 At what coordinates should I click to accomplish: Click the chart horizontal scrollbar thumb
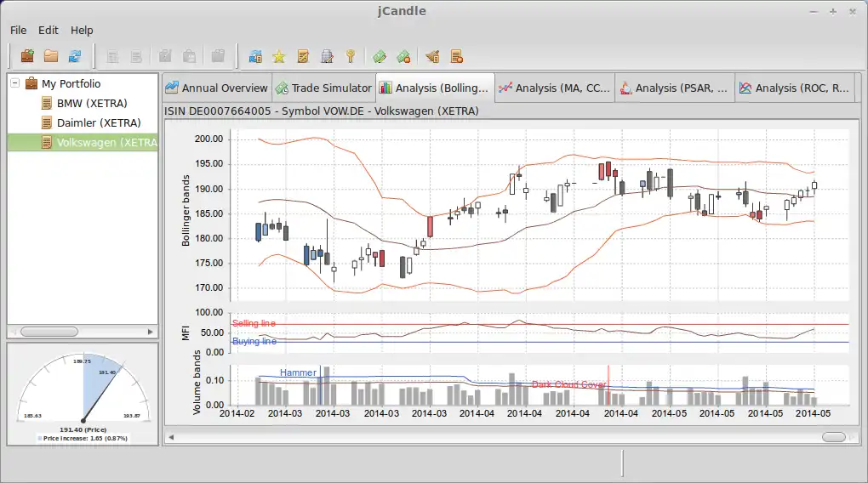point(834,437)
